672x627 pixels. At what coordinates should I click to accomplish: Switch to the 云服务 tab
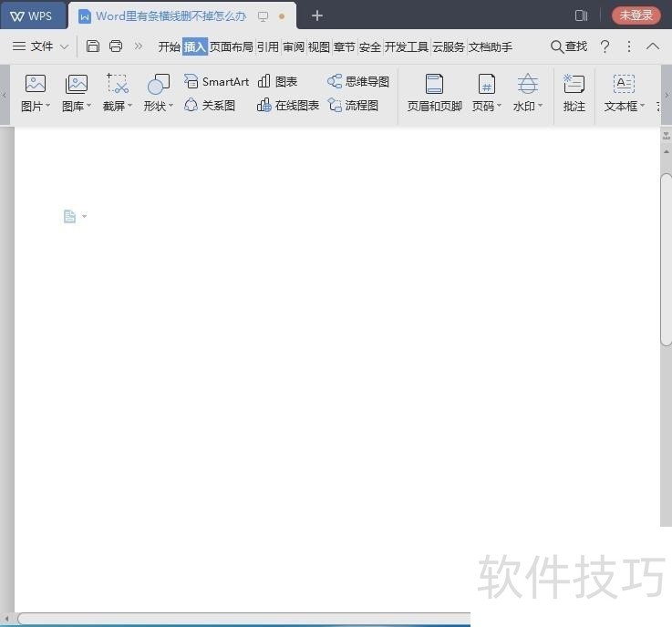(449, 46)
